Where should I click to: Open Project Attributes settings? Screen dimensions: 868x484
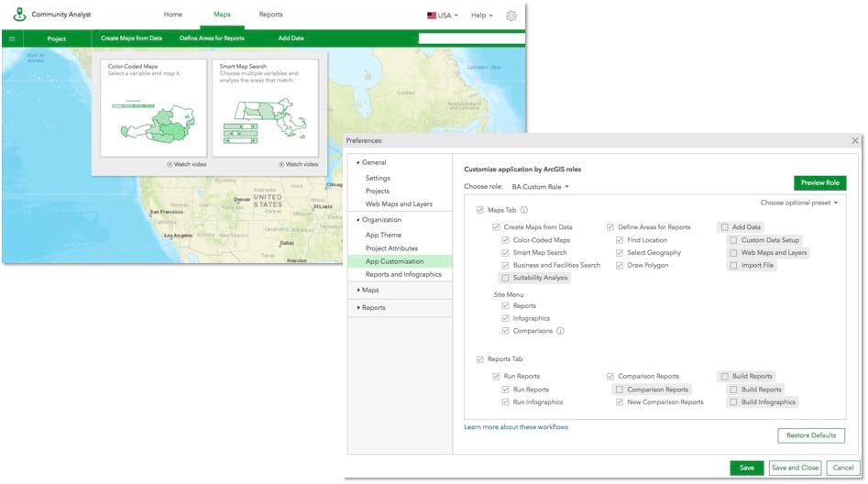click(x=391, y=248)
